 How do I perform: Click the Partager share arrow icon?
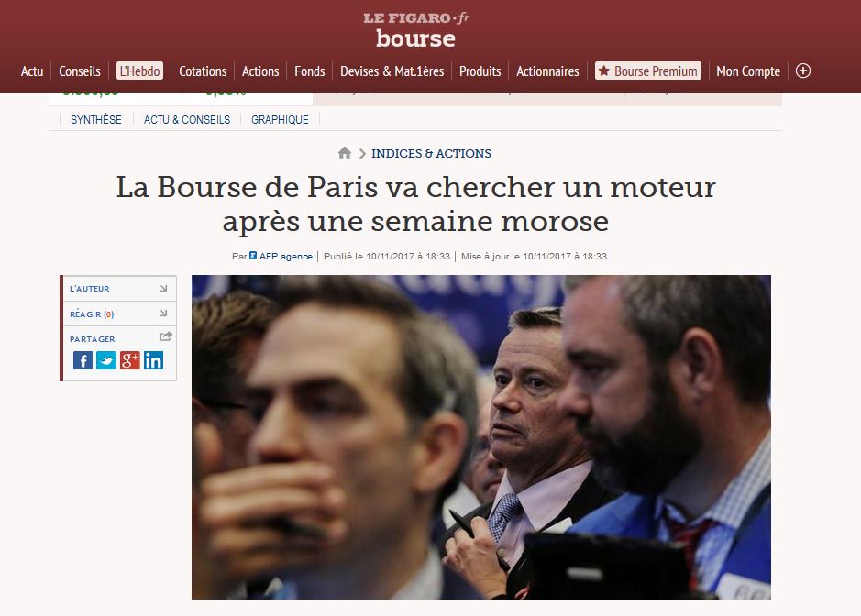[166, 336]
